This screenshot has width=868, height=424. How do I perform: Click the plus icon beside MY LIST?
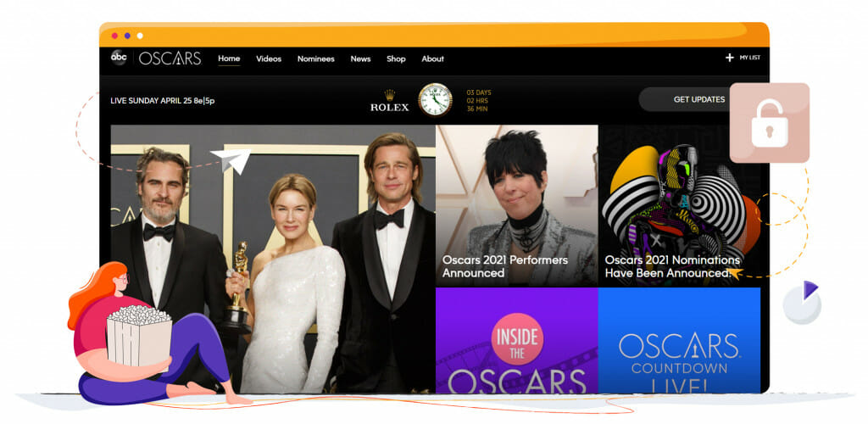click(x=730, y=58)
